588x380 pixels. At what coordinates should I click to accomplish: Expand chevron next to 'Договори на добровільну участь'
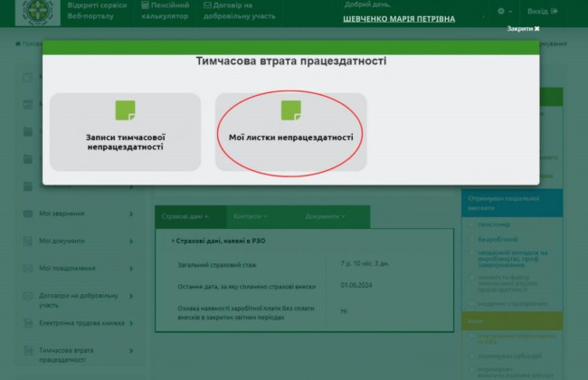(x=131, y=296)
